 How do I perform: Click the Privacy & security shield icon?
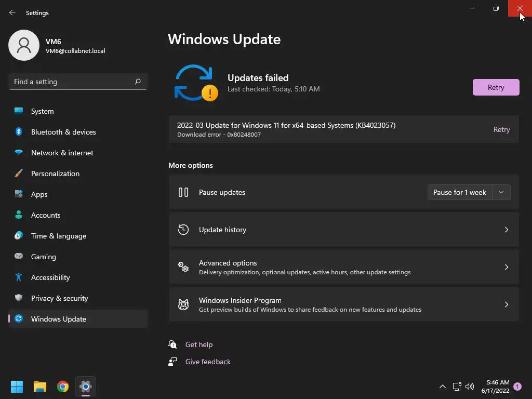19,298
